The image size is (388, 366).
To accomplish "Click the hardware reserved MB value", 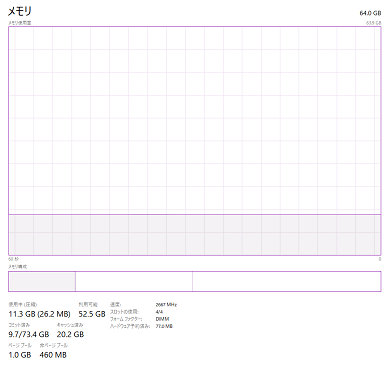I will coord(164,326).
